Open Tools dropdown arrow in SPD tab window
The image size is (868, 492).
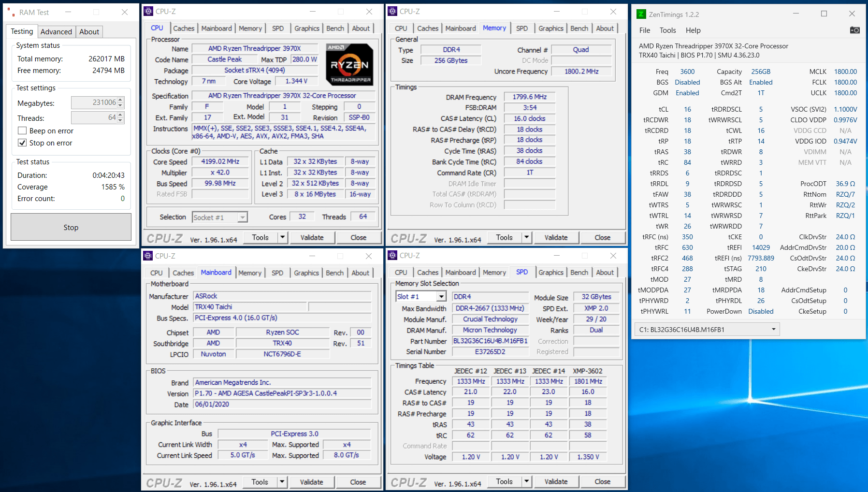pos(527,481)
